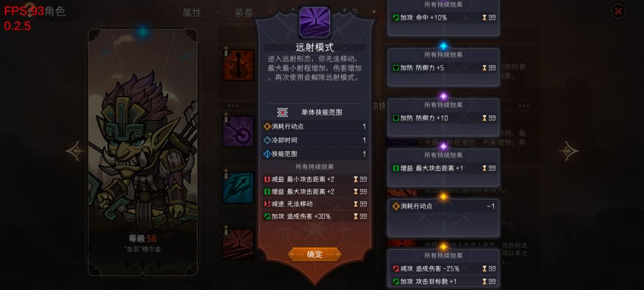Click the 确定 confirm button

tap(315, 254)
